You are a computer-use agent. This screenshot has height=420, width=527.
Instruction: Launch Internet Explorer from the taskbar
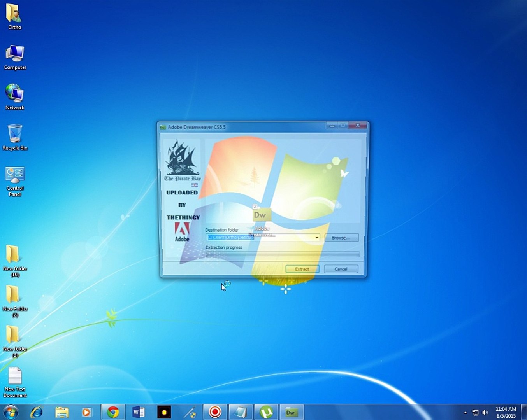point(37,412)
